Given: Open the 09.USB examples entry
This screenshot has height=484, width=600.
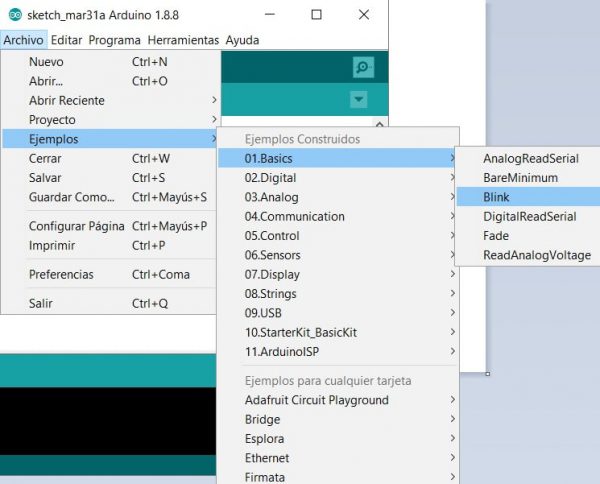Looking at the screenshot, I should click(338, 313).
